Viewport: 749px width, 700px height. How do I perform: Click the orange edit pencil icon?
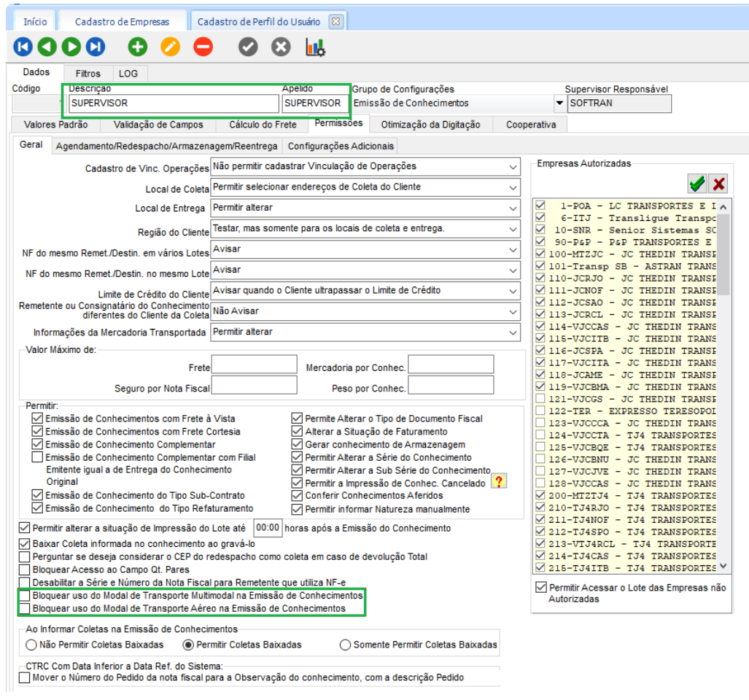(170, 47)
